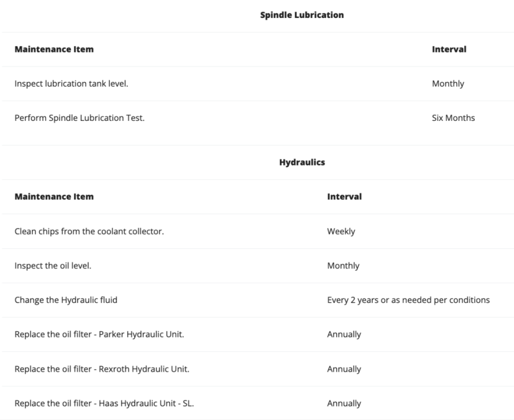This screenshot has width=514, height=420.
Task: Select "Clean chips from the coolant collector"
Action: click(89, 231)
